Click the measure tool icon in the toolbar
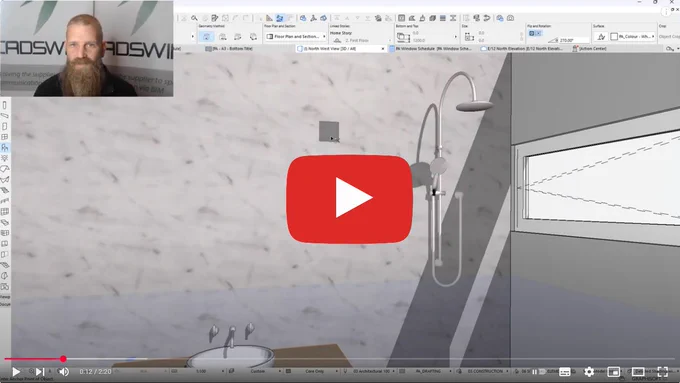Screen dimensions: 680x383 coord(269,18)
